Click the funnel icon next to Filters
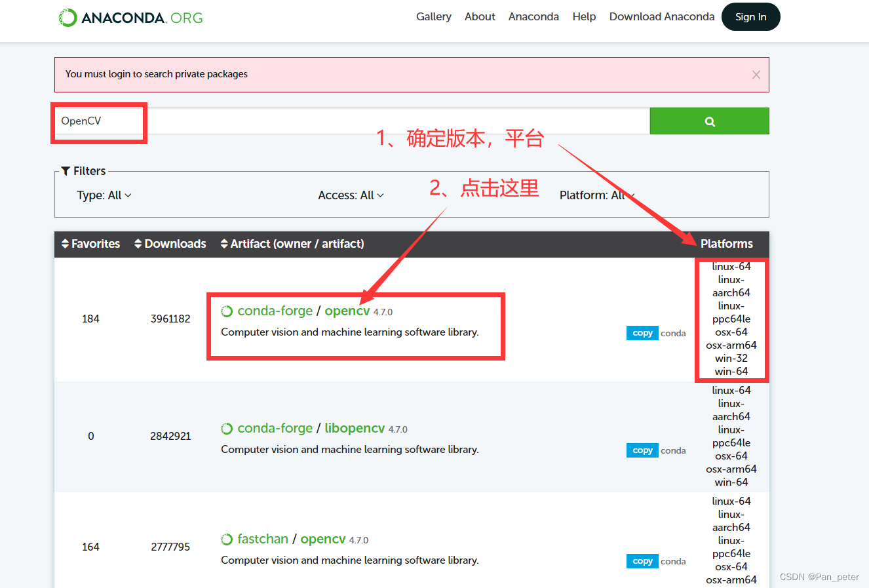 tap(64, 170)
